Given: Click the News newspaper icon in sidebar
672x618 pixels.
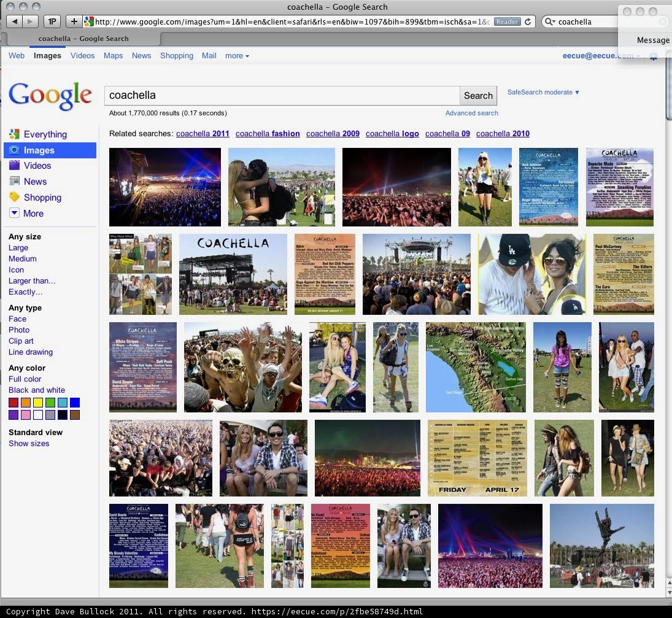Looking at the screenshot, I should click(x=15, y=181).
